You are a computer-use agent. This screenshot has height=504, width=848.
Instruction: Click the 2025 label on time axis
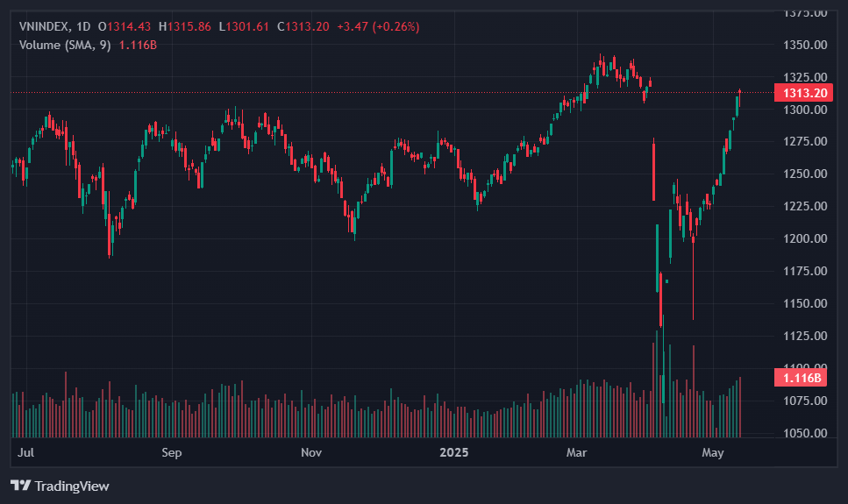[453, 452]
